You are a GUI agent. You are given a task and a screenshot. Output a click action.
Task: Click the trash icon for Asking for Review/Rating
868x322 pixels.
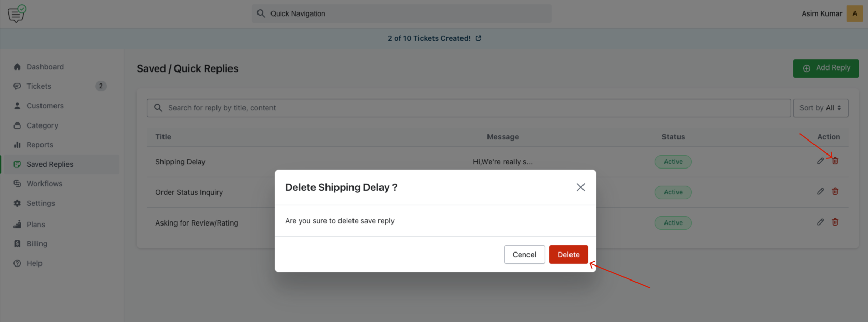coord(835,222)
